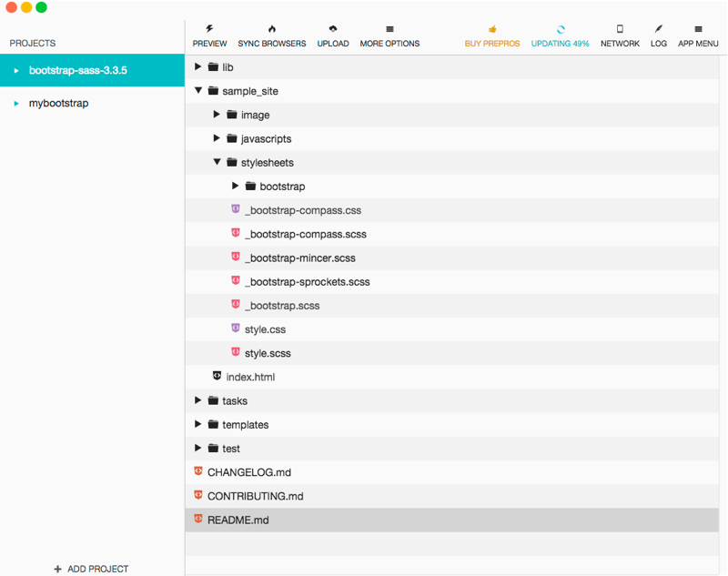This screenshot has height=576, width=728.
Task: Click the Updating 49% progress indicator
Action: point(561,36)
